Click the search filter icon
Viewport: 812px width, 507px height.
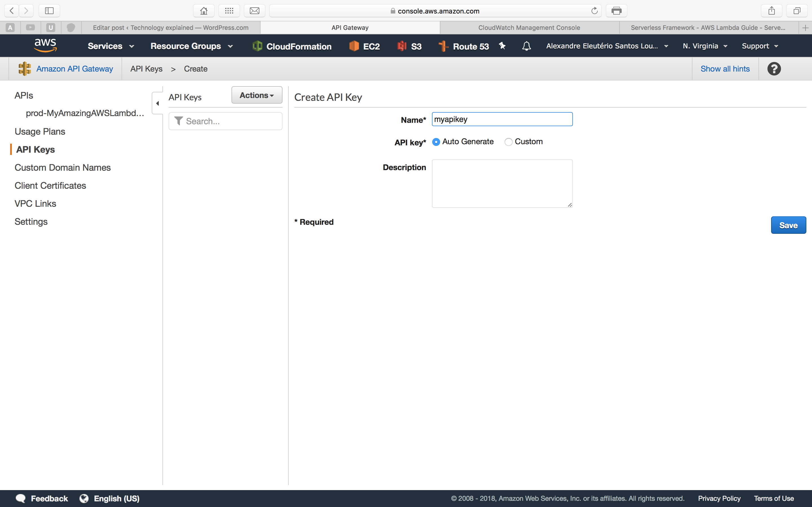178,121
